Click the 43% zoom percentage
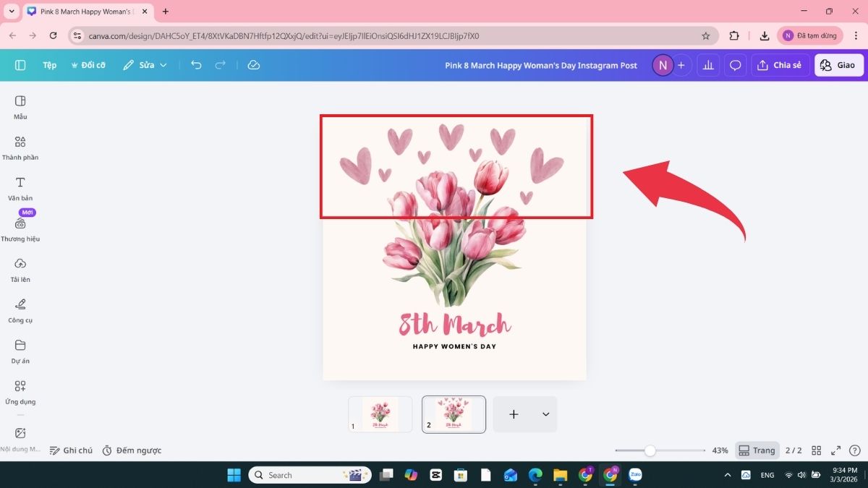 [x=720, y=450]
